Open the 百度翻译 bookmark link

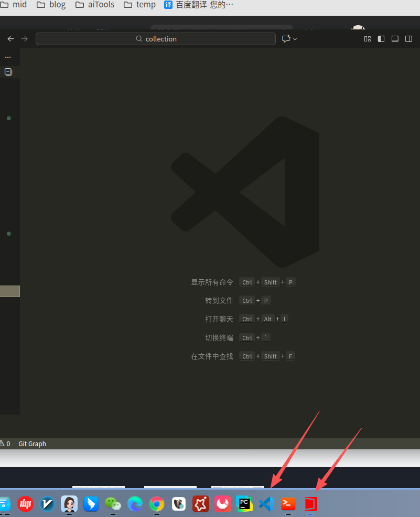click(199, 5)
